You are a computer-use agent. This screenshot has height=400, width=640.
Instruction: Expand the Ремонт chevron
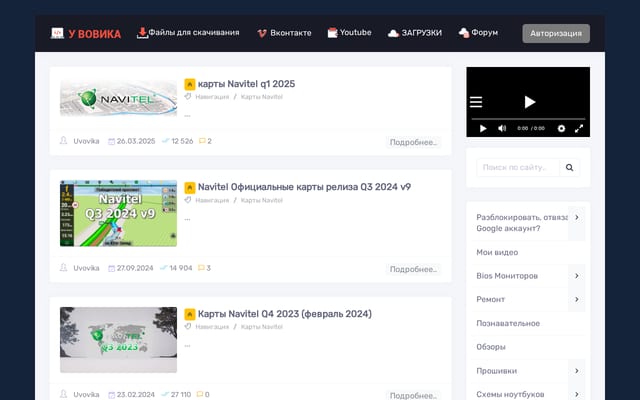tap(577, 300)
